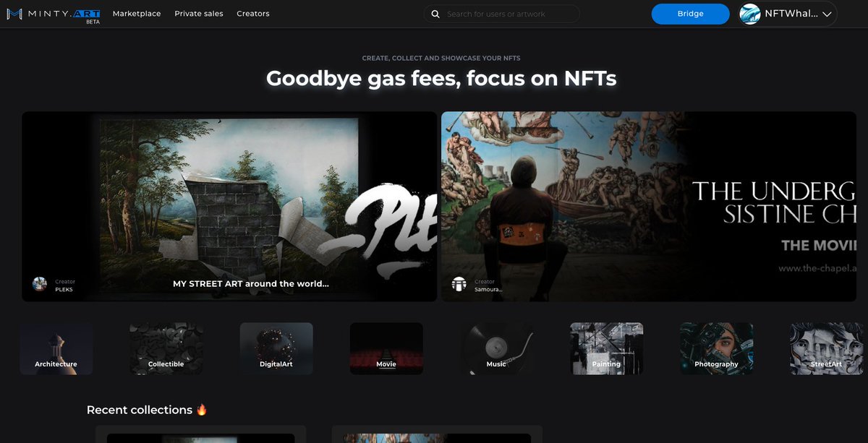Image resolution: width=868 pixels, height=443 pixels.
Task: Select the Movie category
Action: pos(386,348)
